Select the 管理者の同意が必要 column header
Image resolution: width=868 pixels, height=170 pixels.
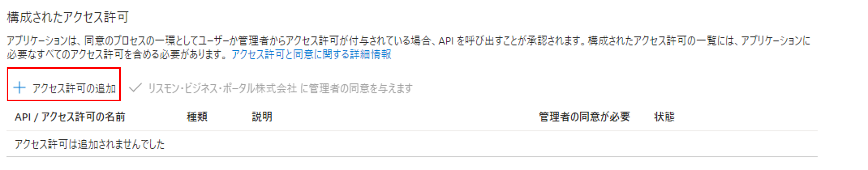584,117
